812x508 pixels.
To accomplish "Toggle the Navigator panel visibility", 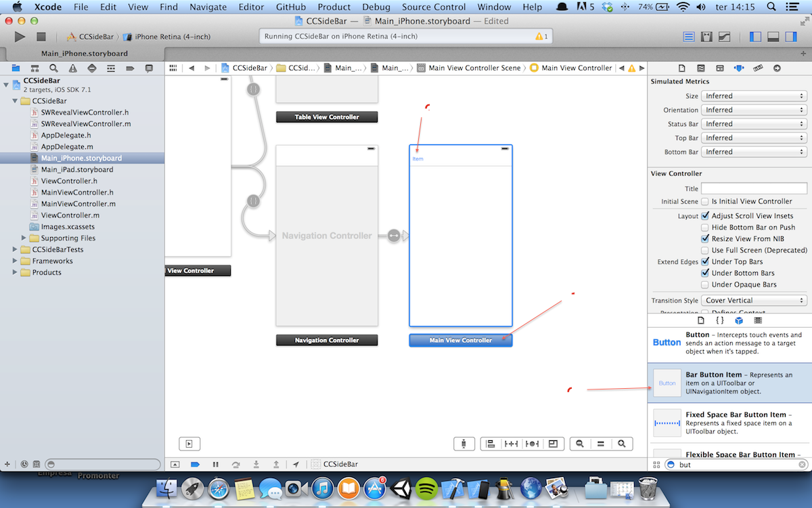I will tap(756, 37).
